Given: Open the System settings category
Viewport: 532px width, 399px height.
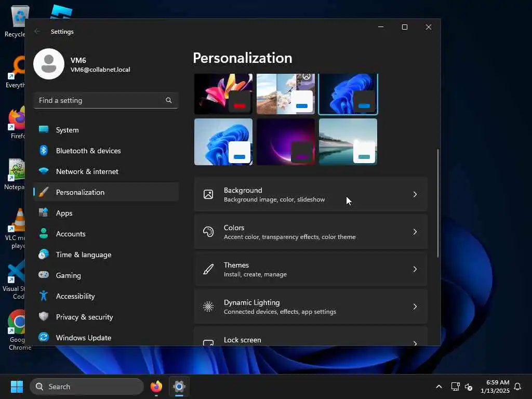Looking at the screenshot, I should point(106,129).
